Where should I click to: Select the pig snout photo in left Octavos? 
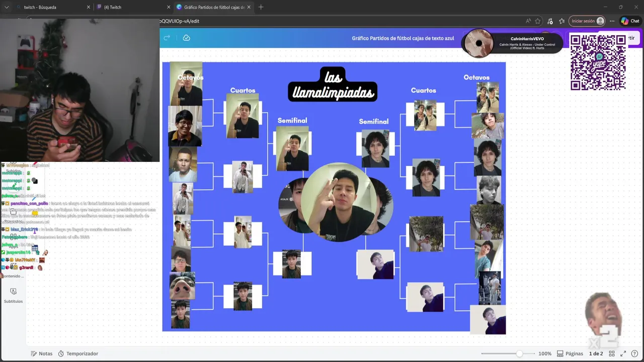click(x=182, y=286)
